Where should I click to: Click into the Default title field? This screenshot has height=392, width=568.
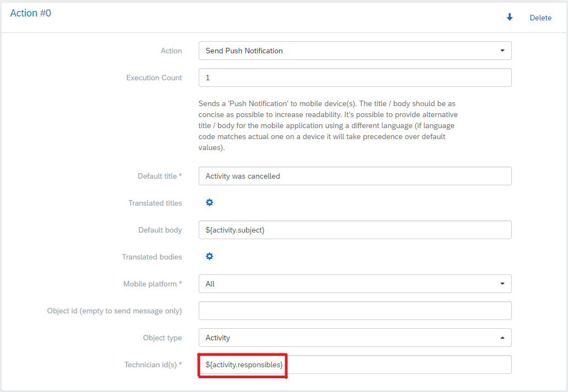(355, 176)
